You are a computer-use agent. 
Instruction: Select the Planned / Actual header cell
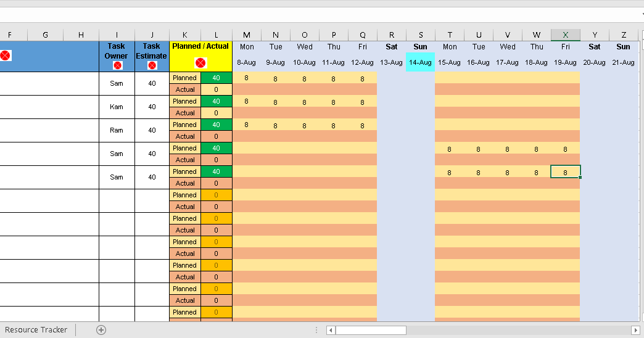[x=200, y=56]
